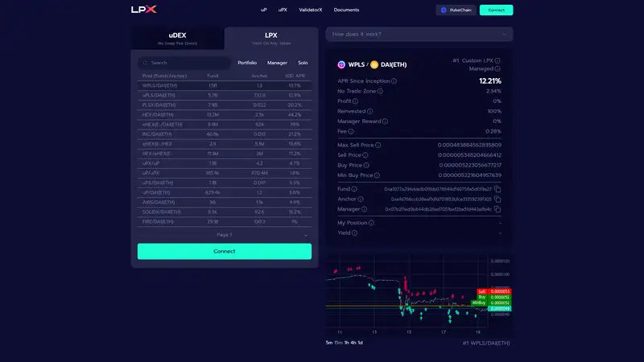
Task: Click info icon beside Fee
Action: [351, 131]
